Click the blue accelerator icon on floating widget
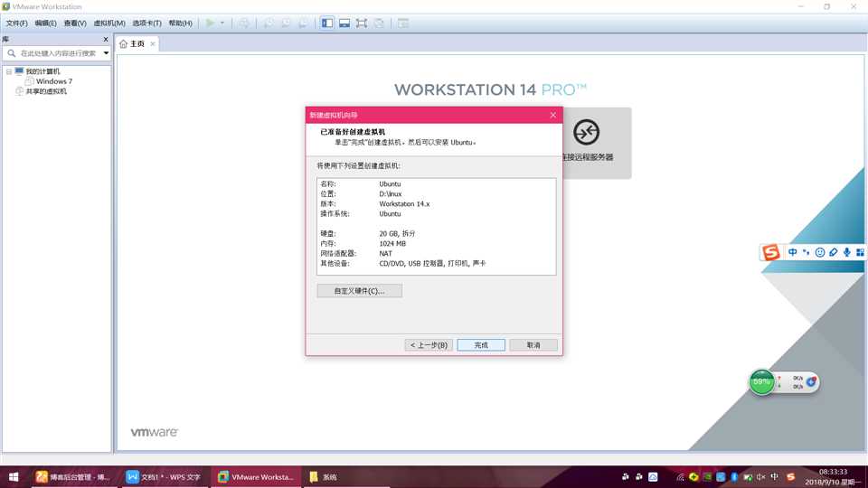Viewport: 868px width, 488px height. point(811,381)
